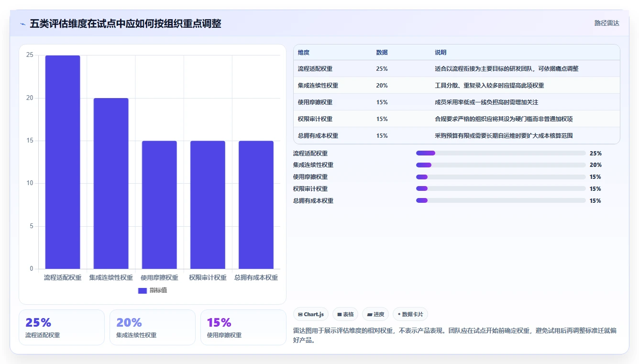Click the 使用摩擦权重 15% progress bar
Viewport: 639px width, 364px height.
[x=501, y=177]
